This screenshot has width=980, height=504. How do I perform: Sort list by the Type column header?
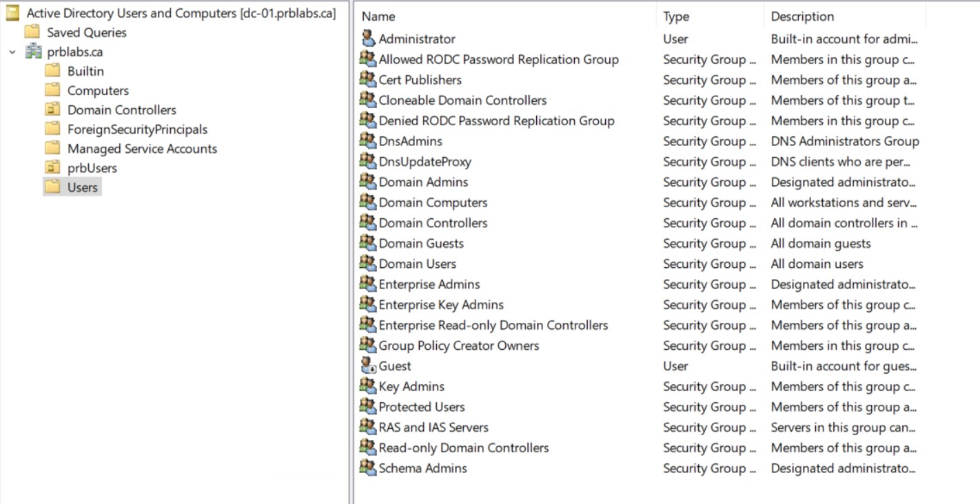point(676,17)
